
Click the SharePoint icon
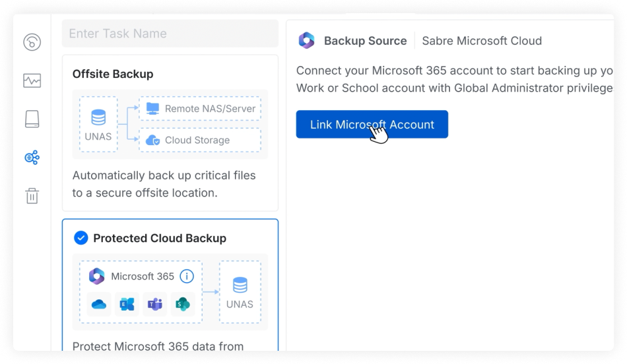(x=182, y=304)
